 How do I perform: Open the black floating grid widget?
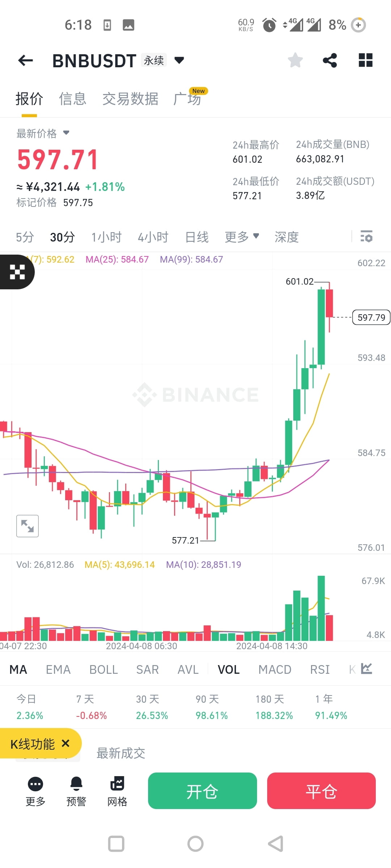17,272
